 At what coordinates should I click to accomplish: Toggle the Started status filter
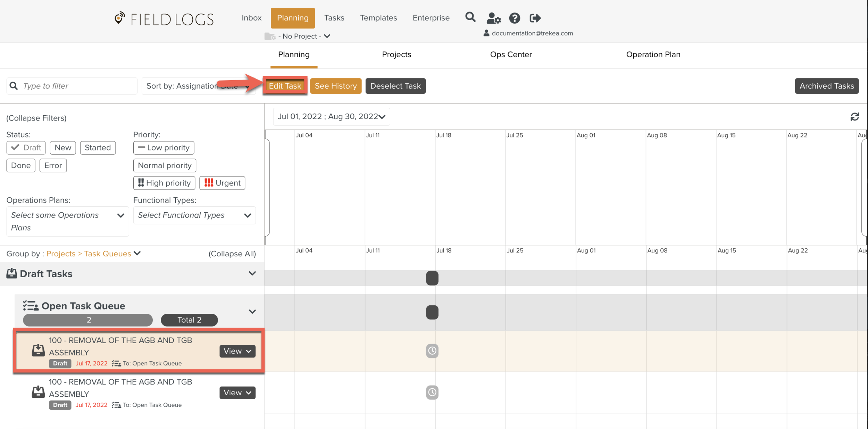[98, 148]
